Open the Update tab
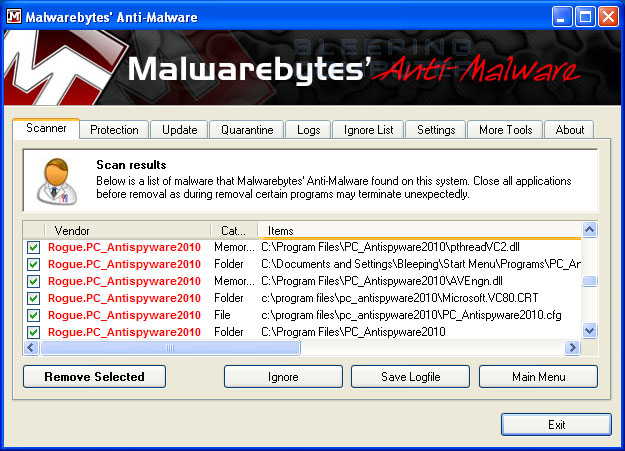Viewport: 625px width, 451px height. pyautogui.click(x=179, y=130)
